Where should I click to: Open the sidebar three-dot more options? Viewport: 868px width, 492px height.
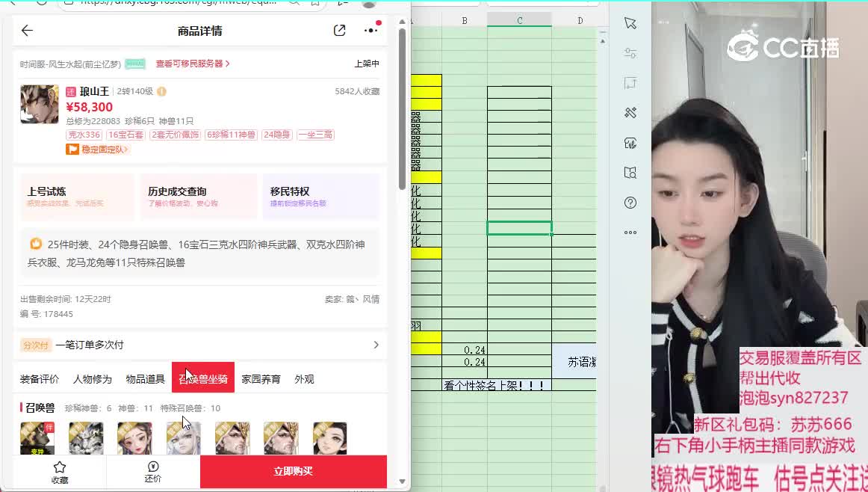630,233
